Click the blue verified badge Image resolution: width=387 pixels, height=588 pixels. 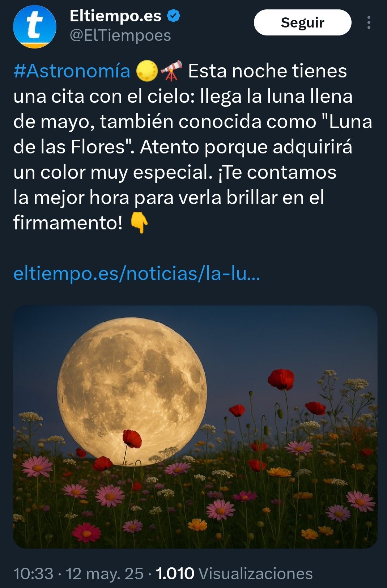pos(174,16)
